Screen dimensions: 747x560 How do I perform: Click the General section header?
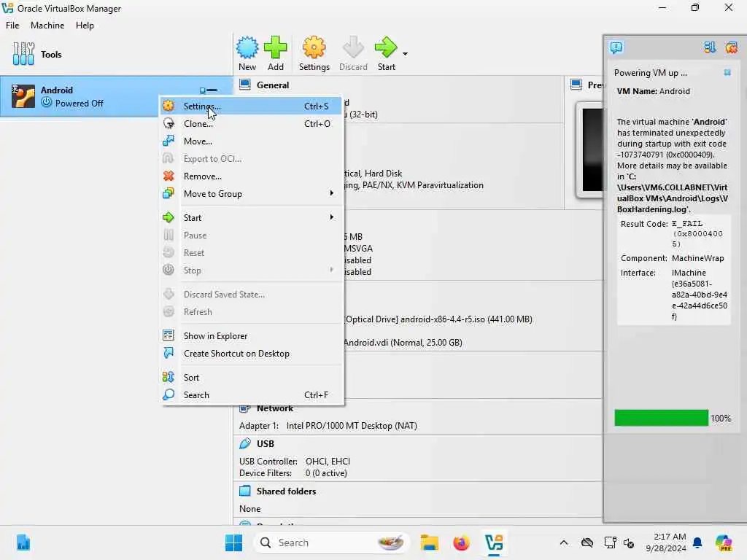pyautogui.click(x=273, y=85)
